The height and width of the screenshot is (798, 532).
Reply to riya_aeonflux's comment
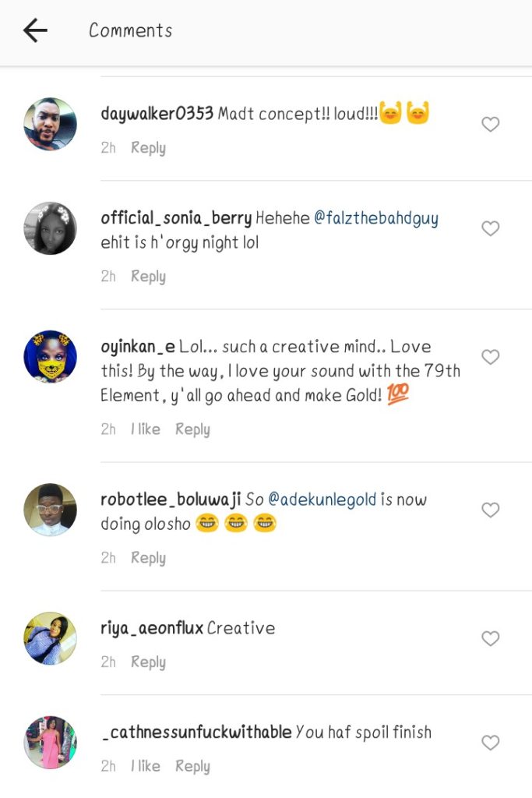[x=148, y=662]
